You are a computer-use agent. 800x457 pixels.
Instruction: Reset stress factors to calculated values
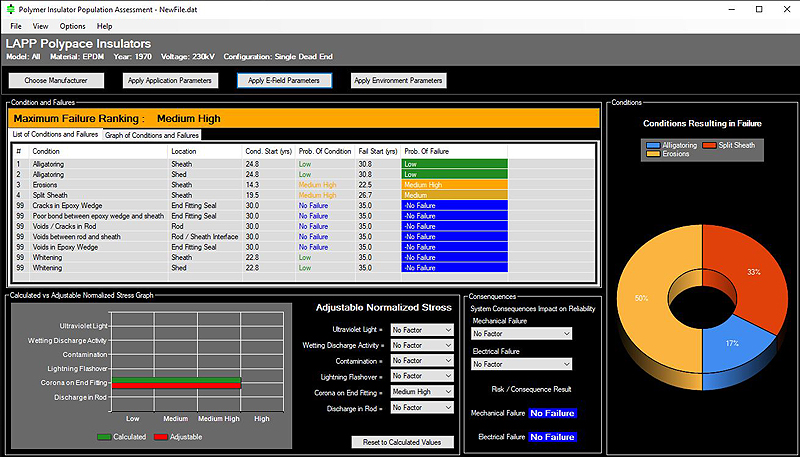point(402,442)
